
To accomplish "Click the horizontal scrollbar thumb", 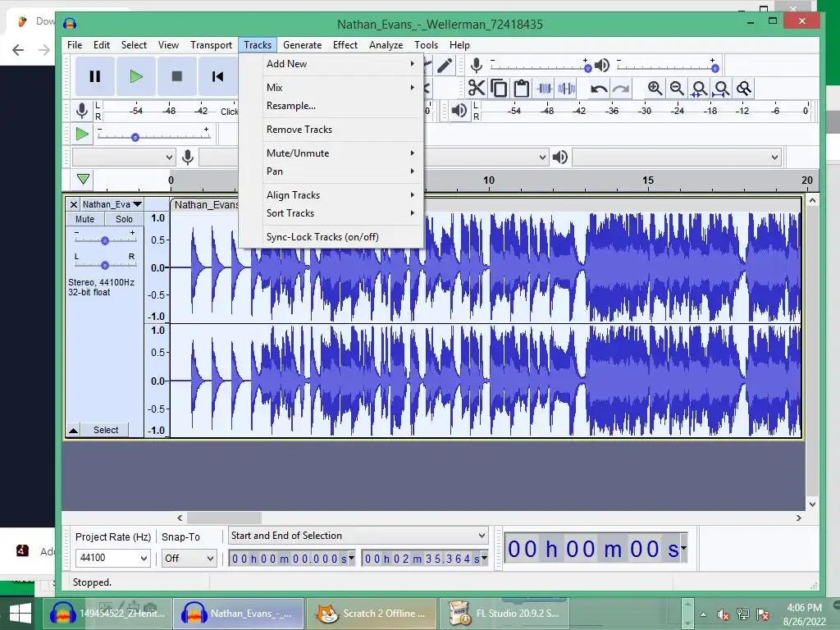I will point(224,518).
